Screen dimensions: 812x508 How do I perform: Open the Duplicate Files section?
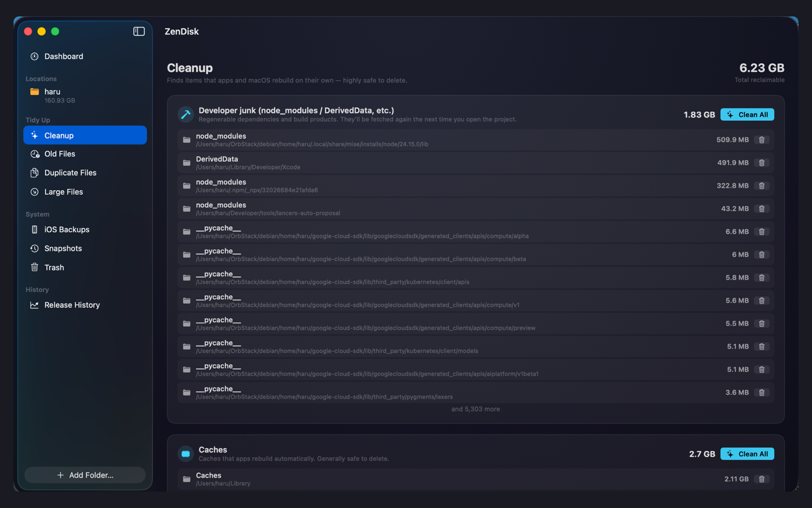click(85, 173)
